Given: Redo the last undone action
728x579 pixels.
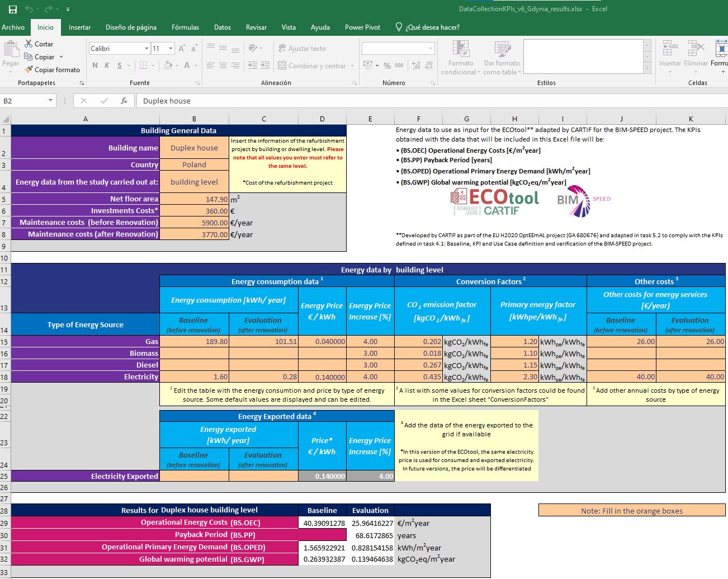Looking at the screenshot, I should pos(48,9).
